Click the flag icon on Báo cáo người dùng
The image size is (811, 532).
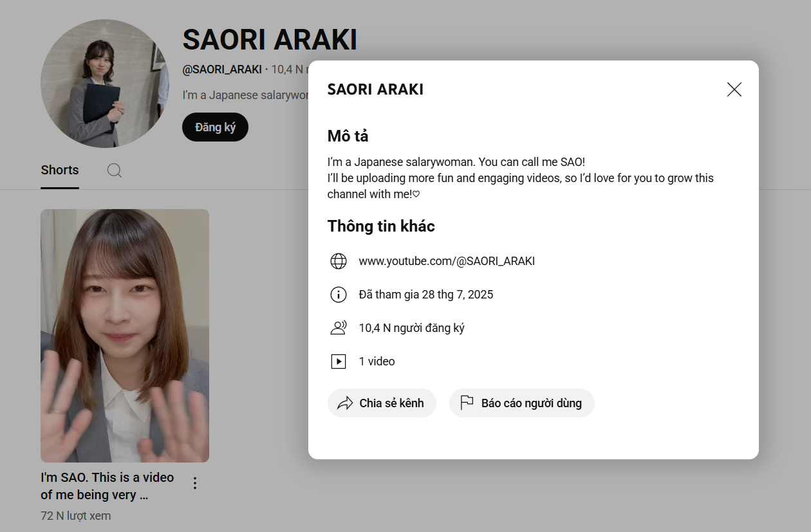(467, 403)
